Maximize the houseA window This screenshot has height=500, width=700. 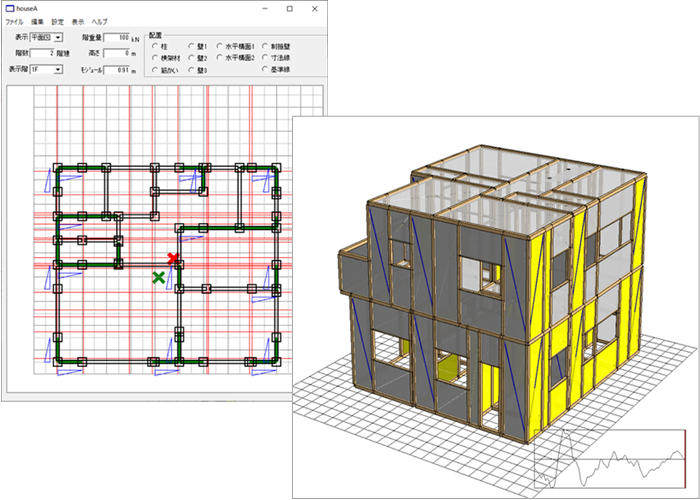point(289,8)
